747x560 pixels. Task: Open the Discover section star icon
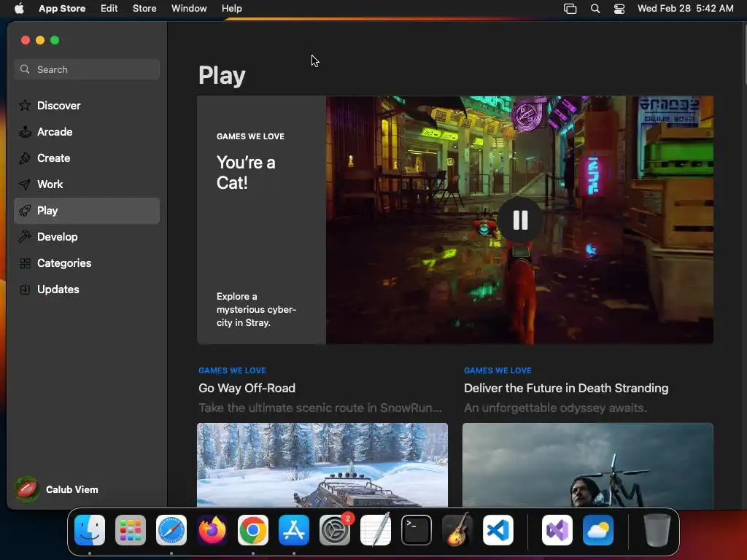(25, 105)
